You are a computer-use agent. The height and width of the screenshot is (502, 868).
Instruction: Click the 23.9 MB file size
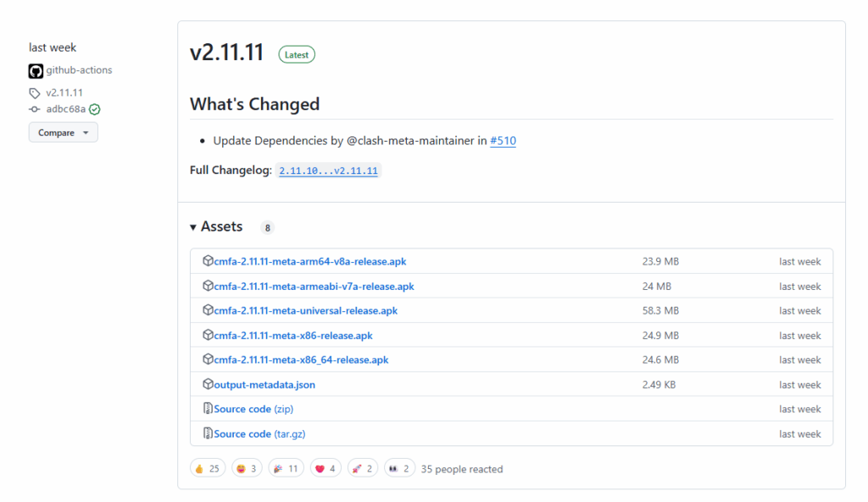(660, 261)
